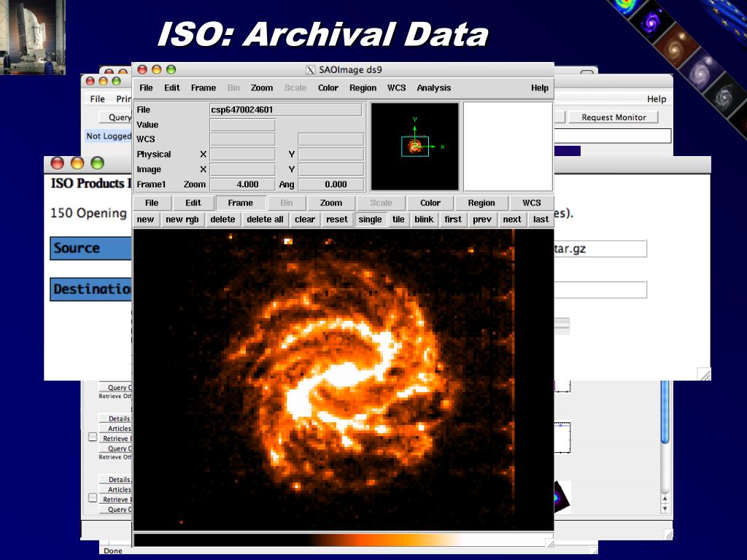This screenshot has width=747, height=560.
Task: Open the Color menu in the ds9 menu bar
Action: (x=328, y=88)
